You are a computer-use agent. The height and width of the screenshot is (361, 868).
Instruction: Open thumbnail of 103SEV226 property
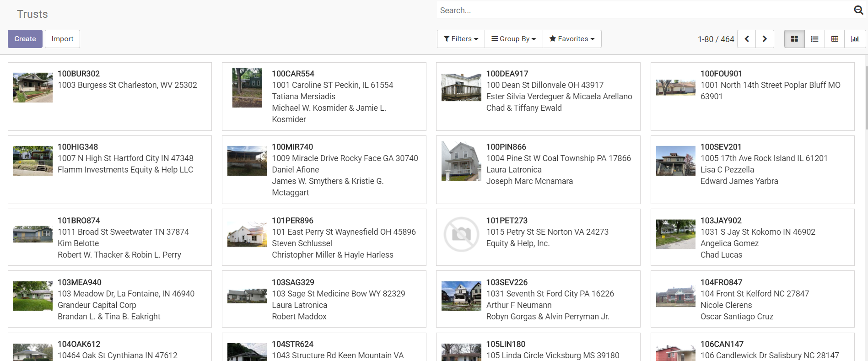[461, 296]
